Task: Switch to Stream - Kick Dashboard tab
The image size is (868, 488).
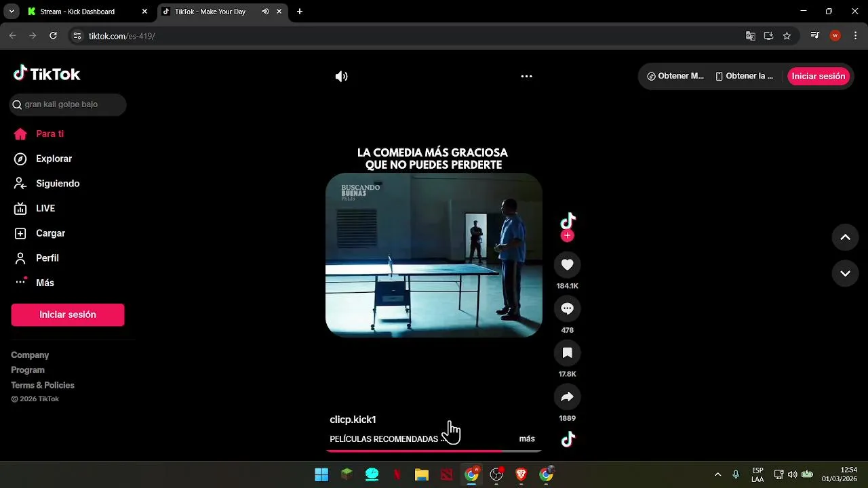Action: coord(77,12)
